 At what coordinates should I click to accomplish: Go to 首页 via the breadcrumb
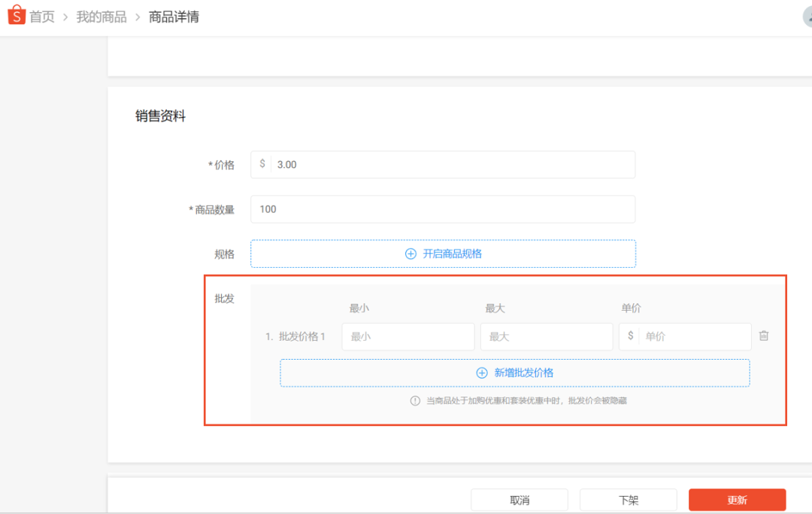tap(40, 16)
